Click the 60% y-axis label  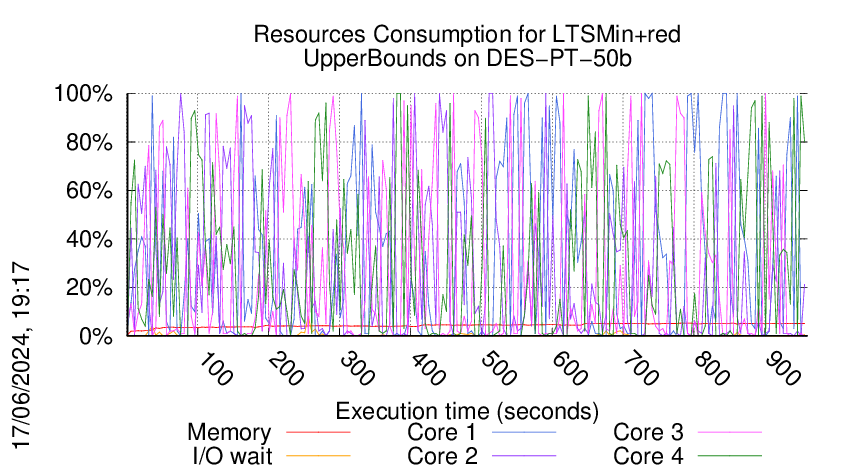click(x=89, y=191)
